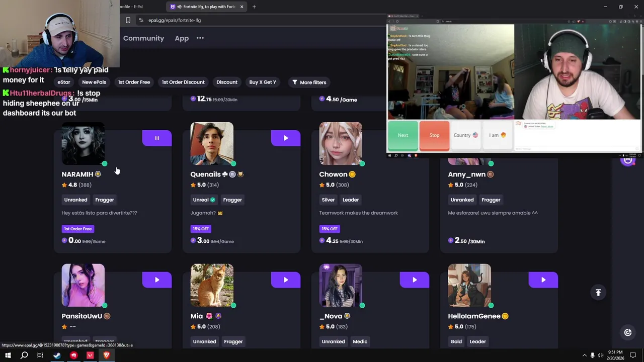This screenshot has width=644, height=362.
Task: Pause NARAMIH's voice preview
Action: pyautogui.click(x=156, y=138)
